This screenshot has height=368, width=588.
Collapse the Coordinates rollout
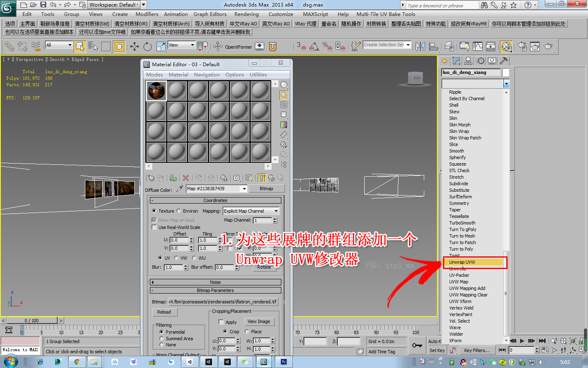(x=215, y=200)
